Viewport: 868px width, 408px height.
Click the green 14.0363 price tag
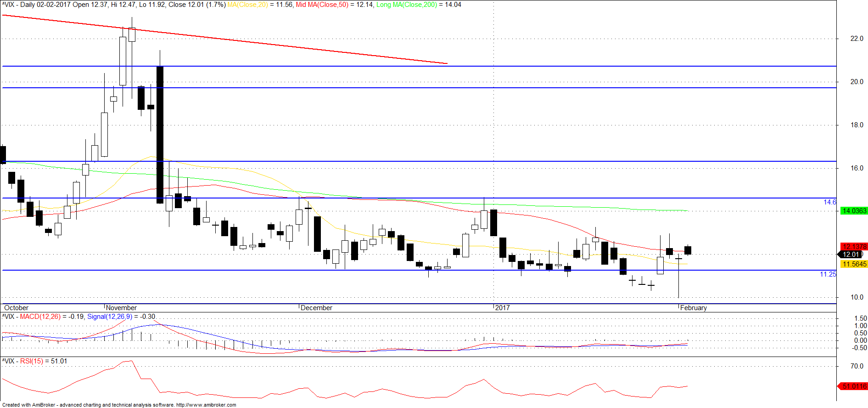(854, 211)
